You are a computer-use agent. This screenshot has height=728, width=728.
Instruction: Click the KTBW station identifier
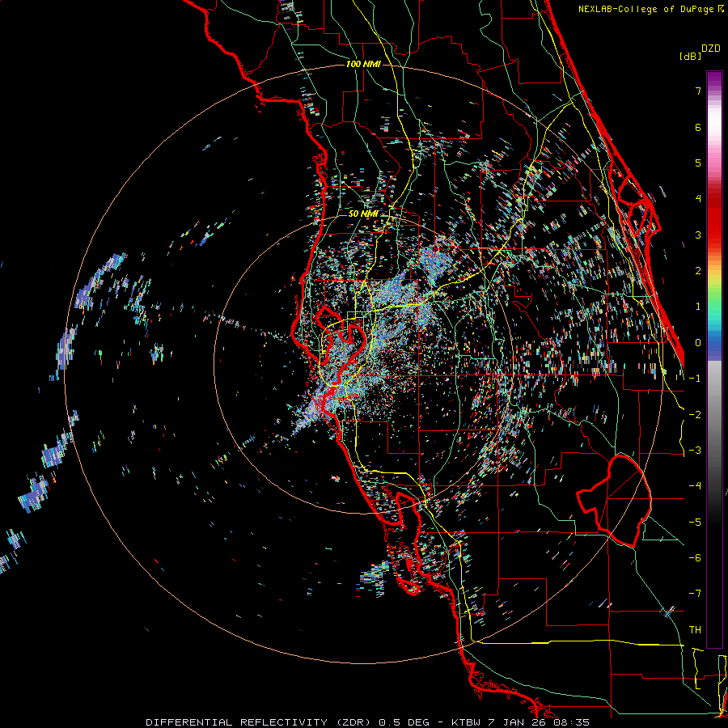click(466, 722)
